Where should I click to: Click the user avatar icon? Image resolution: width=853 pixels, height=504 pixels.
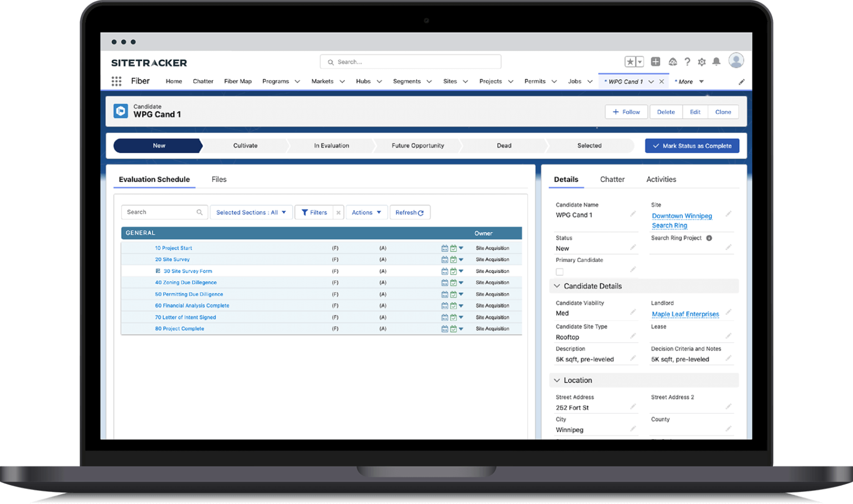[x=736, y=61]
